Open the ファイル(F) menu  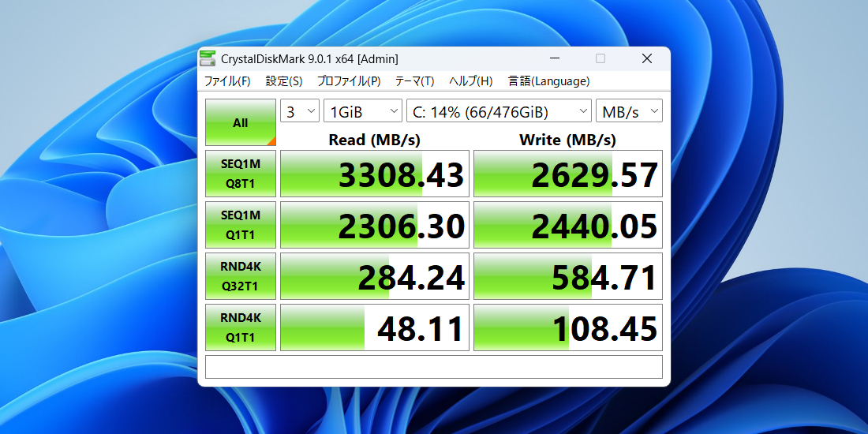(227, 81)
